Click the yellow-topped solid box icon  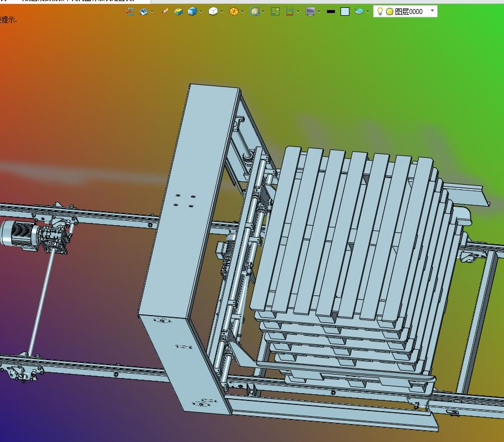click(x=178, y=12)
